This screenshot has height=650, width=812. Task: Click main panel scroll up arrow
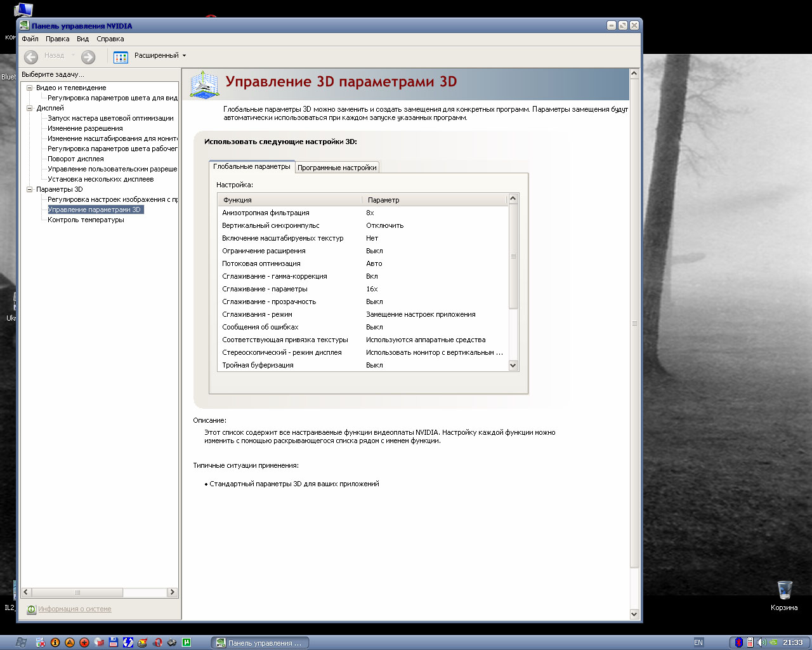[634, 74]
